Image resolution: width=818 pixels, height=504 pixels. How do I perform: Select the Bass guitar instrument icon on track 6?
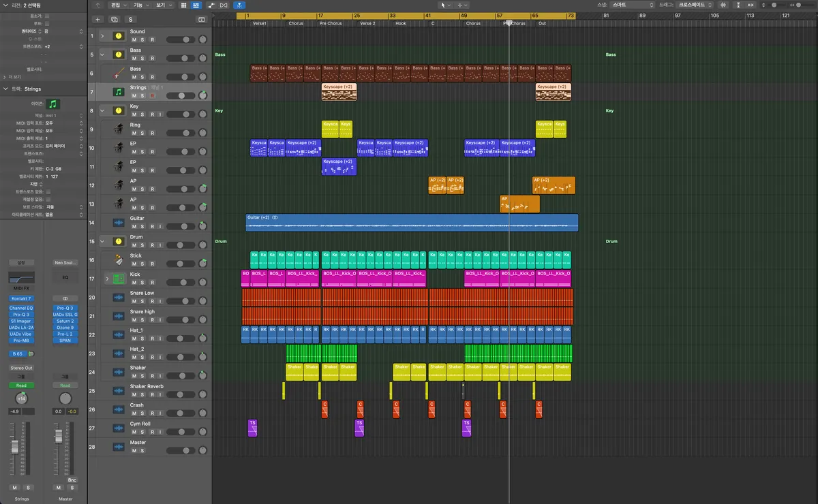pos(118,73)
